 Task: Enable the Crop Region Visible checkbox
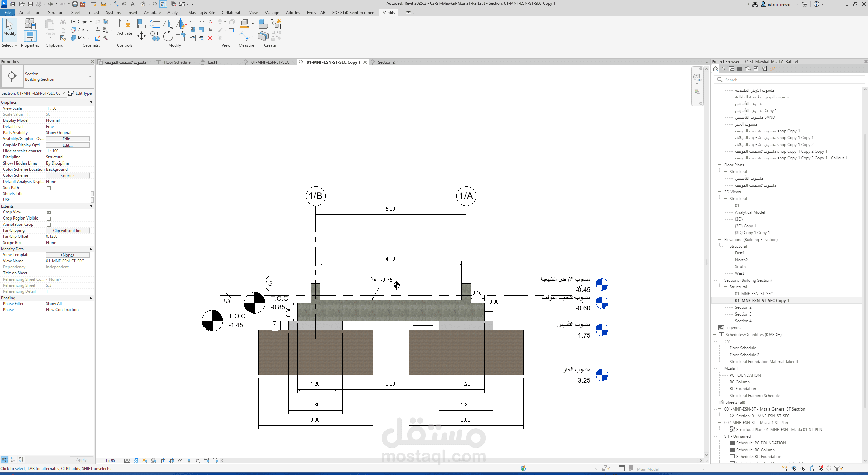coord(48,218)
